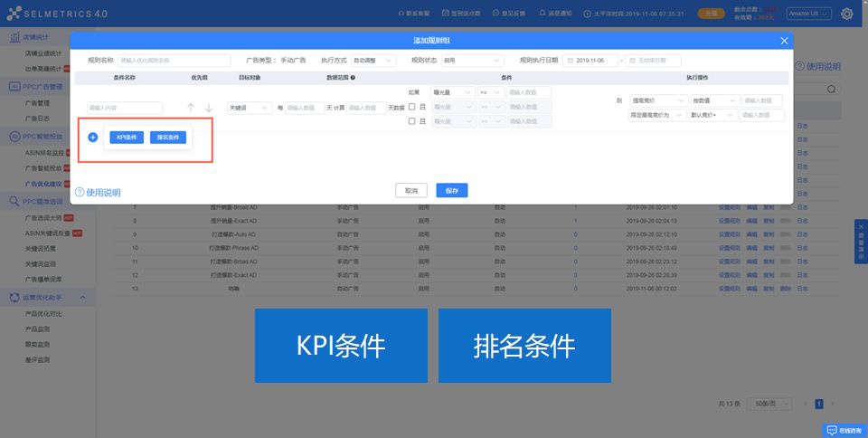The image size is (868, 438).
Task: Click the 规则名称 input field
Action: pos(174,61)
